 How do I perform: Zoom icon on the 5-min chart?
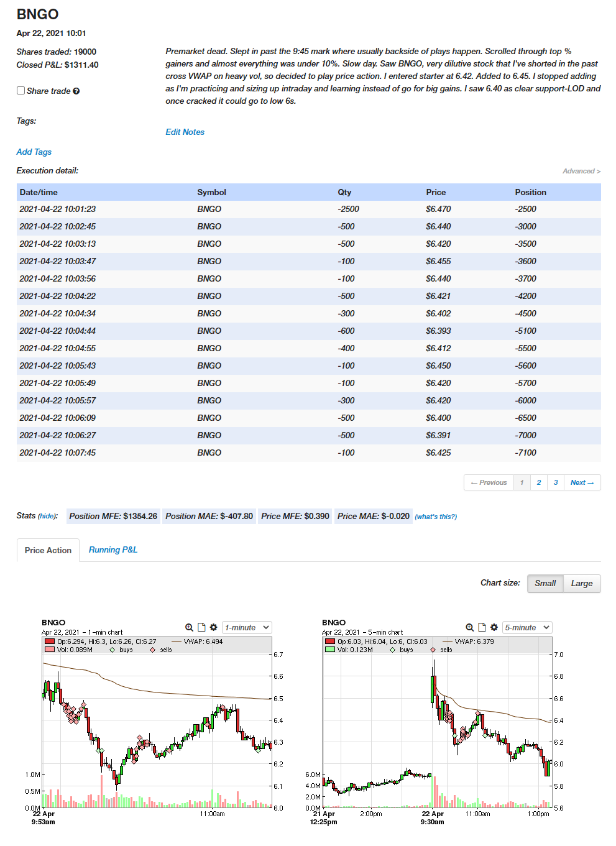point(469,628)
